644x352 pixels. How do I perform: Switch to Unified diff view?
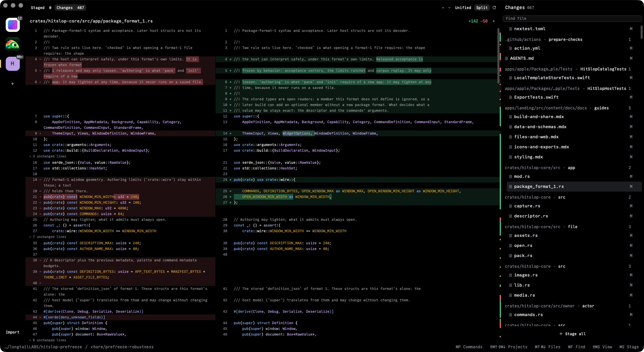tap(463, 8)
